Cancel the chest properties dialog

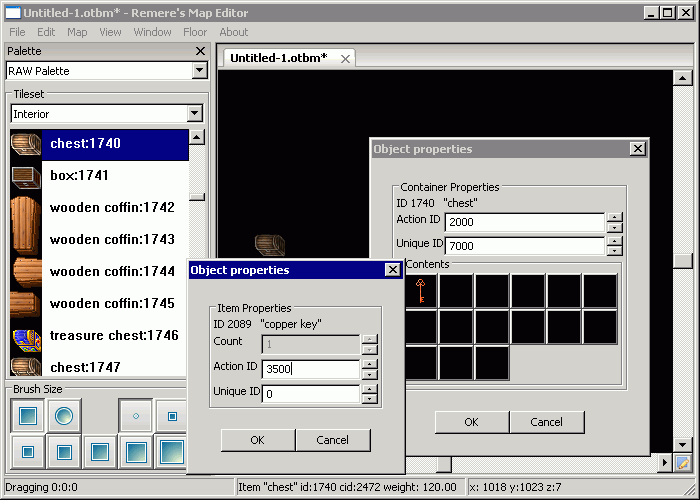(x=546, y=422)
